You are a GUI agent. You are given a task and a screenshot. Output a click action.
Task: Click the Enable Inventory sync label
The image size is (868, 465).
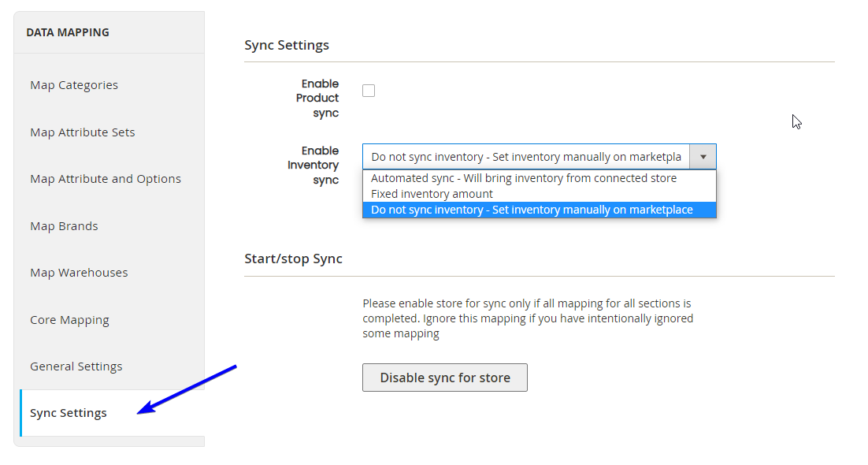coord(313,166)
